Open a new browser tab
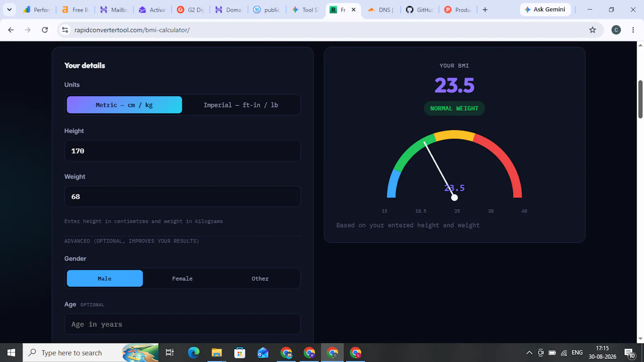 pyautogui.click(x=485, y=10)
